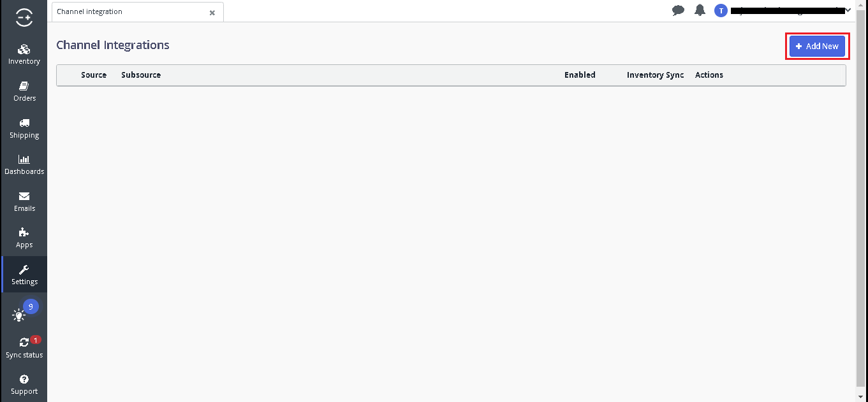Click the Inventory Sync column header

[x=655, y=75]
